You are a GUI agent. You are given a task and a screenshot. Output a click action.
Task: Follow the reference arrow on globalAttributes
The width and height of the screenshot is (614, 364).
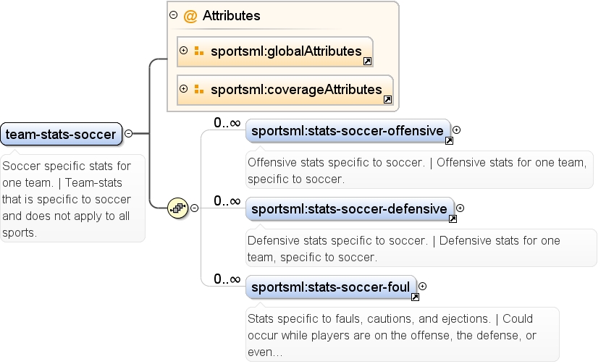point(367,61)
